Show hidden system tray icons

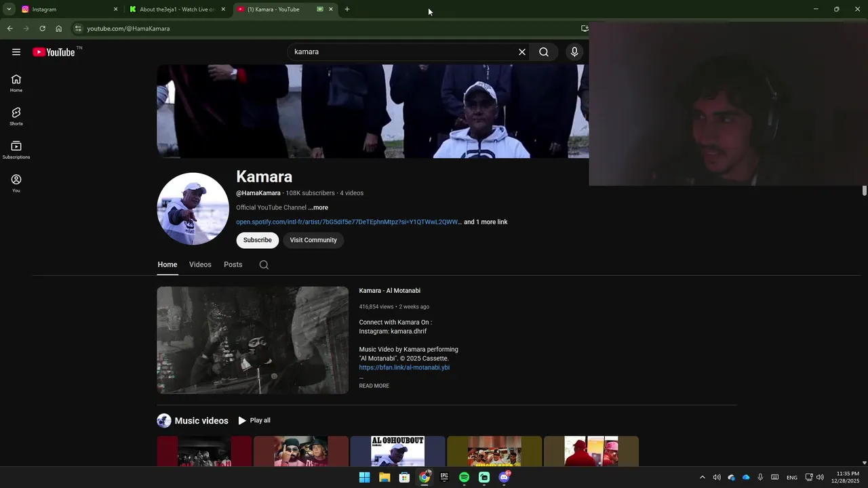tap(702, 478)
